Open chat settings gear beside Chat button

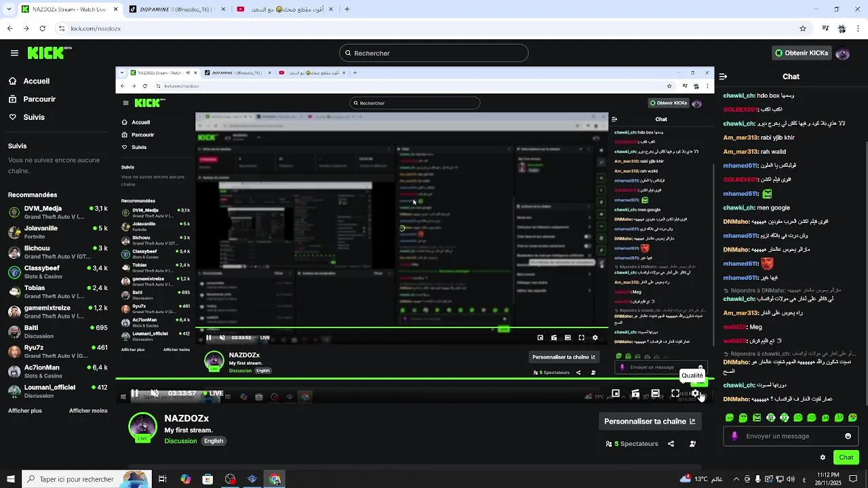823,457
